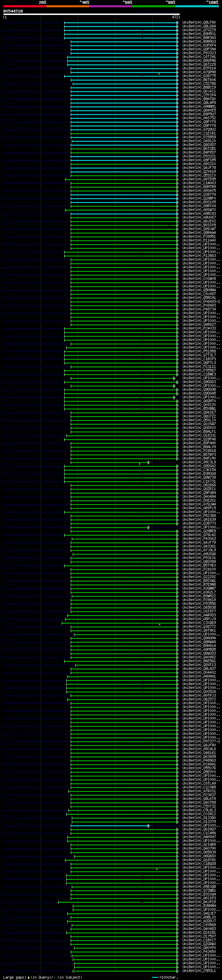Viewport: 222px width, 980px height.
Task: Select hit label UniRef100_Q38775
Action: pos(199,76)
